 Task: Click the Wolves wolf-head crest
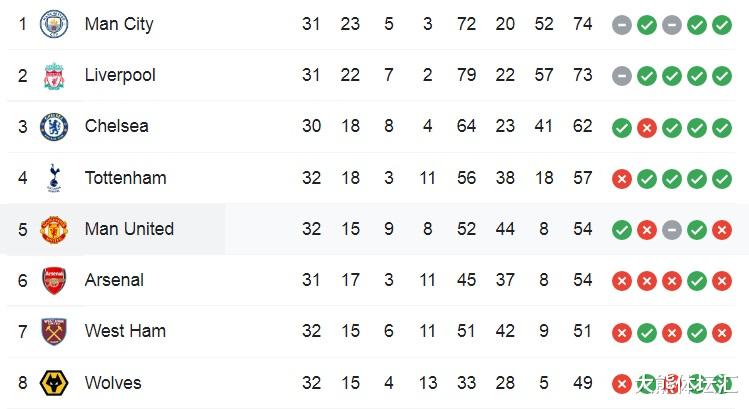coord(54,383)
